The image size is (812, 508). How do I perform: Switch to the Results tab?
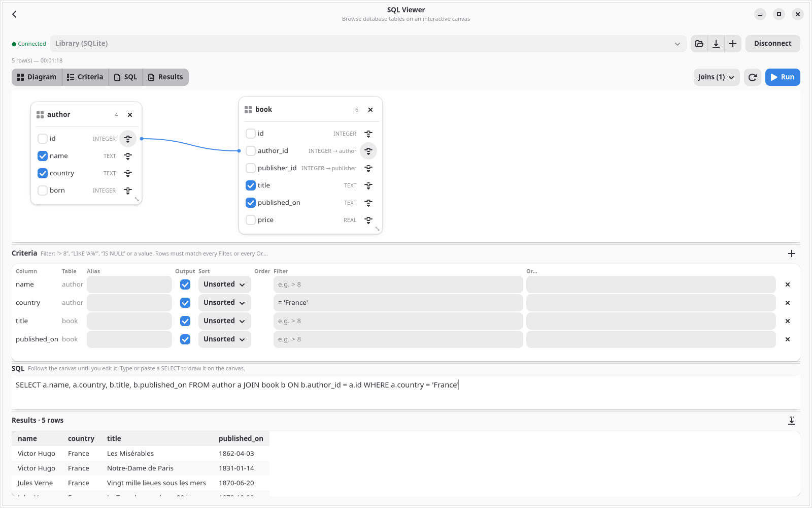point(165,77)
